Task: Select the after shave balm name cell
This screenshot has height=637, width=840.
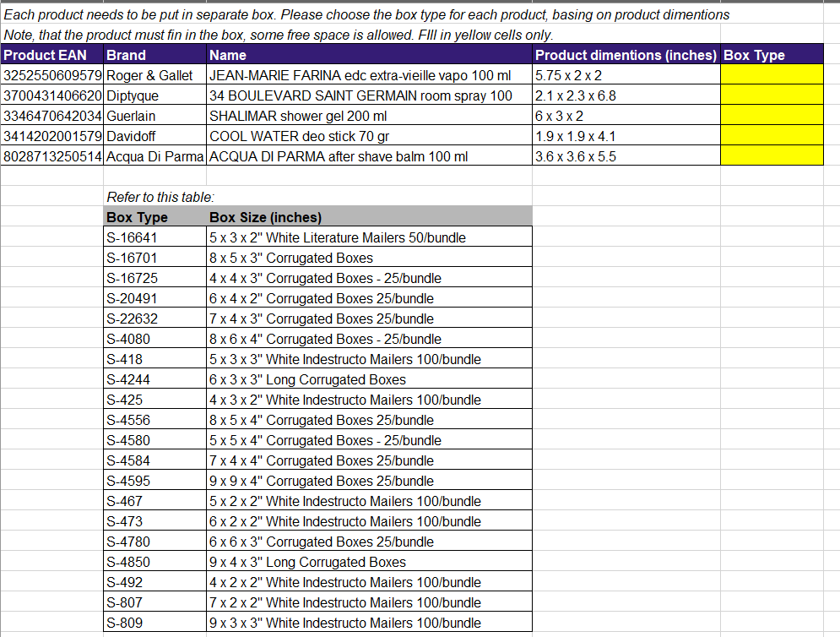Action: click(369, 156)
